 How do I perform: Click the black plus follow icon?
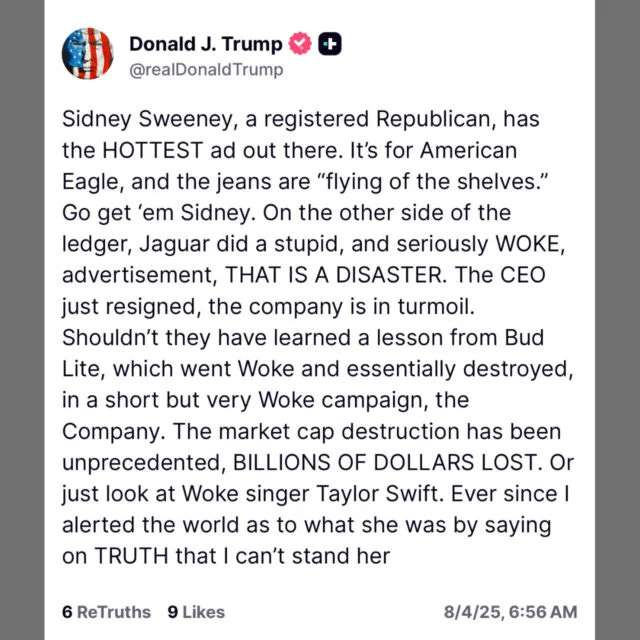tap(329, 43)
